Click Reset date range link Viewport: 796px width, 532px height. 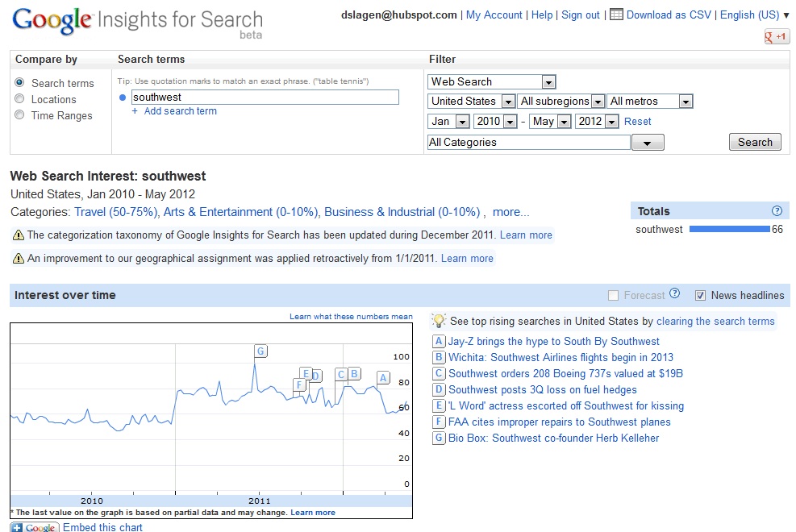coord(638,121)
